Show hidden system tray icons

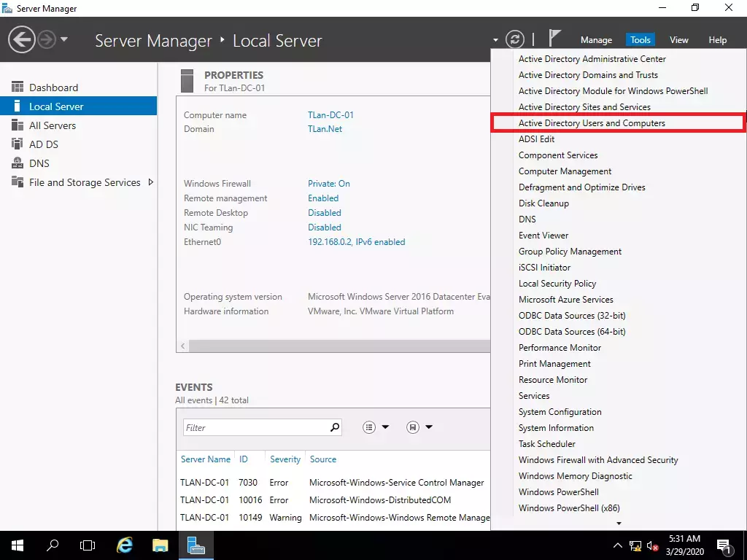(x=617, y=545)
